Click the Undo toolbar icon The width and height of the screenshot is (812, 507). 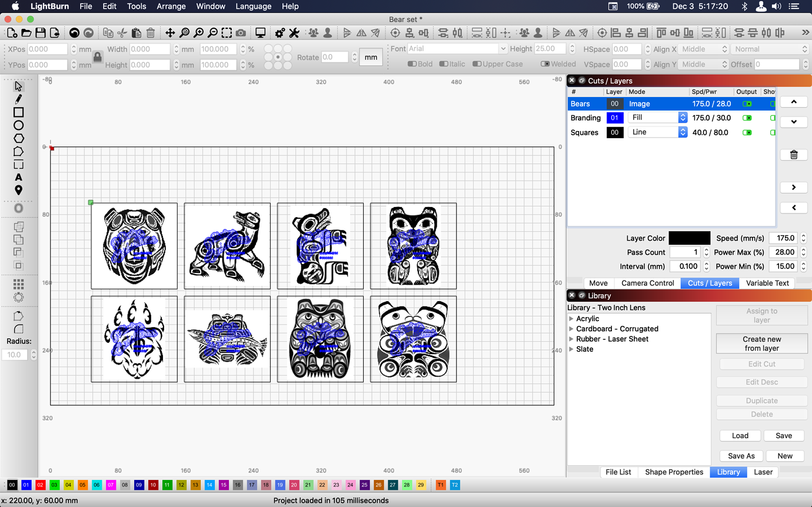74,33
